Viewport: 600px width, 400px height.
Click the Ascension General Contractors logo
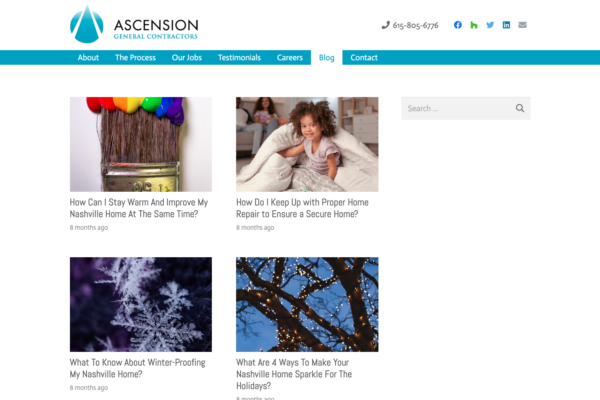pos(134,24)
